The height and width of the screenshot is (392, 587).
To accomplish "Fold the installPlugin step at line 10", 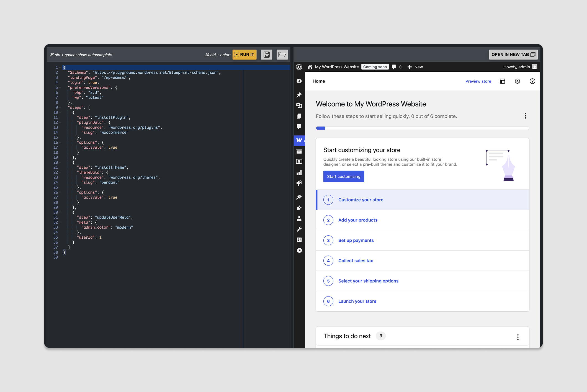I will (x=60, y=112).
